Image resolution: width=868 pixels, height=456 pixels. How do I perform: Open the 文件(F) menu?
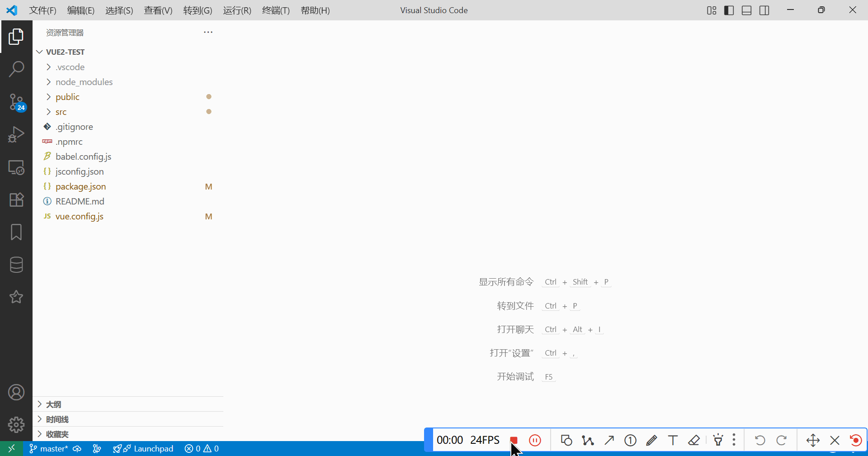43,10
